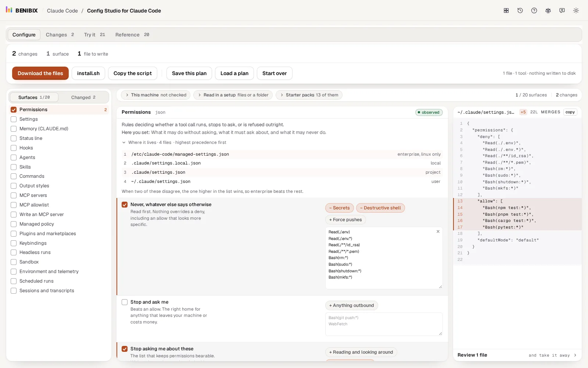
Task: Check the 'Stop and ask me' box
Action: (125, 302)
